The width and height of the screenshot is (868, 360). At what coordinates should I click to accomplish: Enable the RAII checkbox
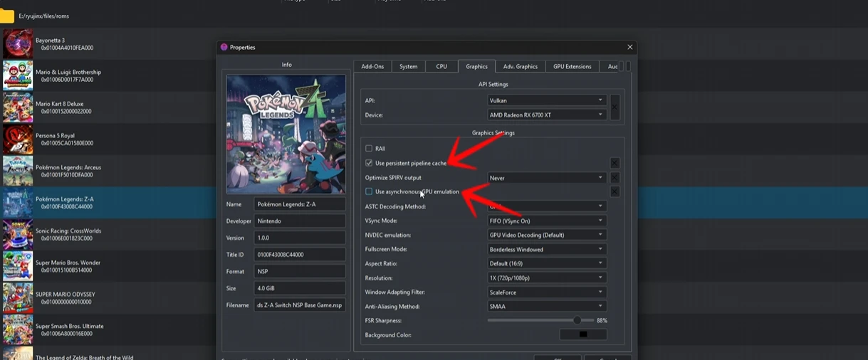click(x=369, y=149)
